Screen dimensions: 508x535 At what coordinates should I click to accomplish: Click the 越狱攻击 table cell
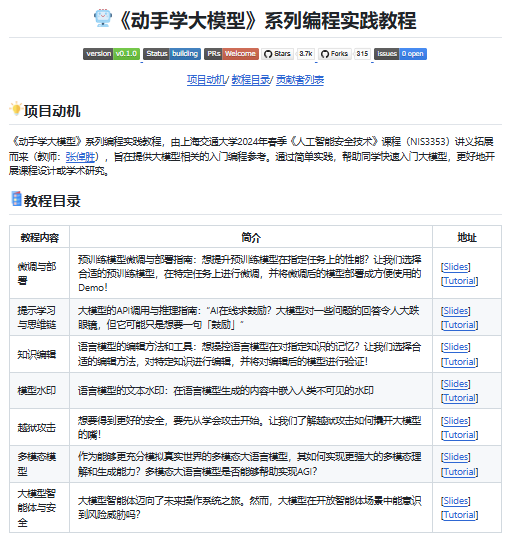tap(40, 427)
